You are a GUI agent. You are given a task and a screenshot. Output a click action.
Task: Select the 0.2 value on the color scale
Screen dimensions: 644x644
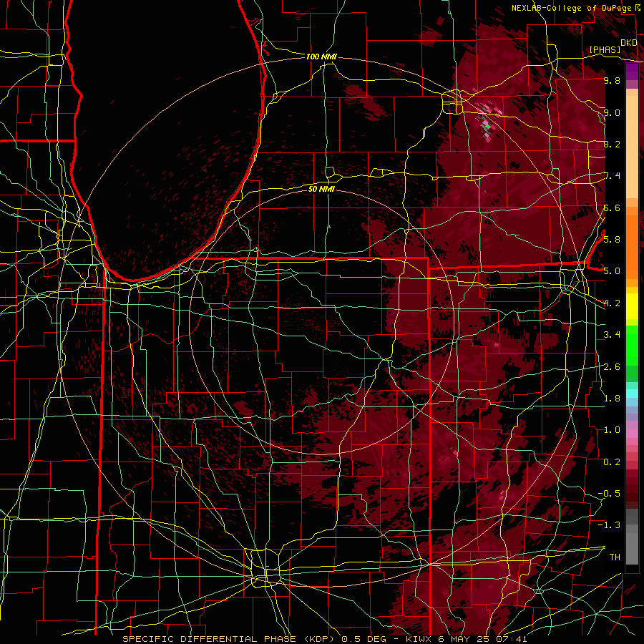point(612,462)
